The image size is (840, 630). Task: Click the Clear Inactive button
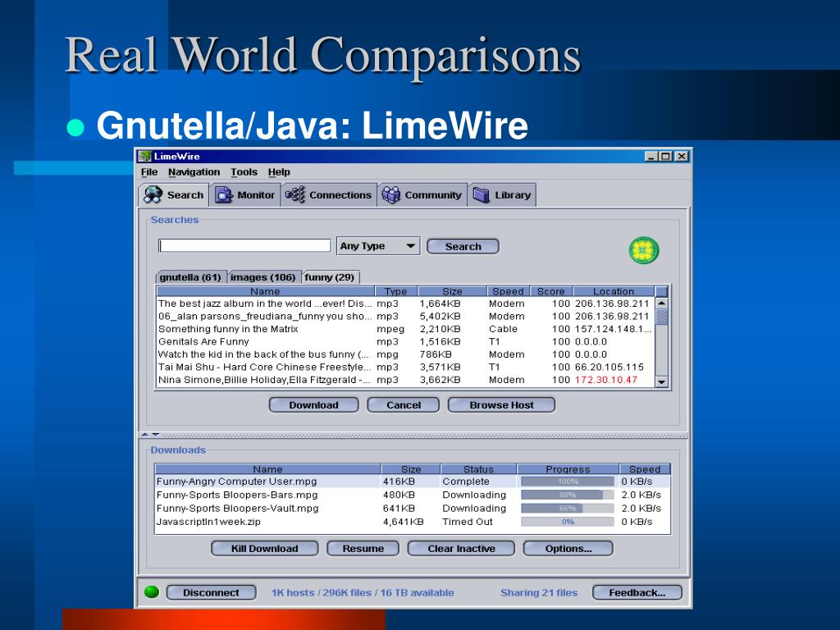[x=461, y=549]
